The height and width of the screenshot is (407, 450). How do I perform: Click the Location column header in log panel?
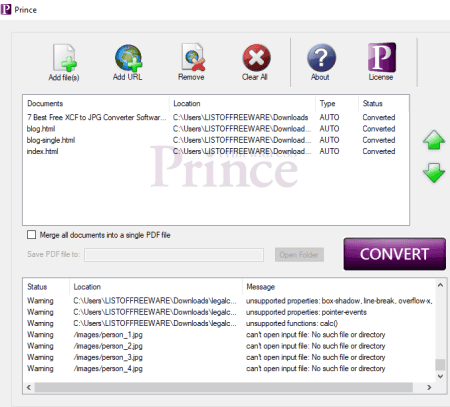(156, 287)
